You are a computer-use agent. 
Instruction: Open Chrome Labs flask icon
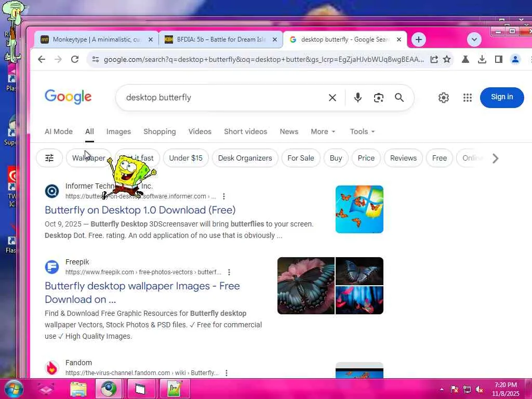465,59
